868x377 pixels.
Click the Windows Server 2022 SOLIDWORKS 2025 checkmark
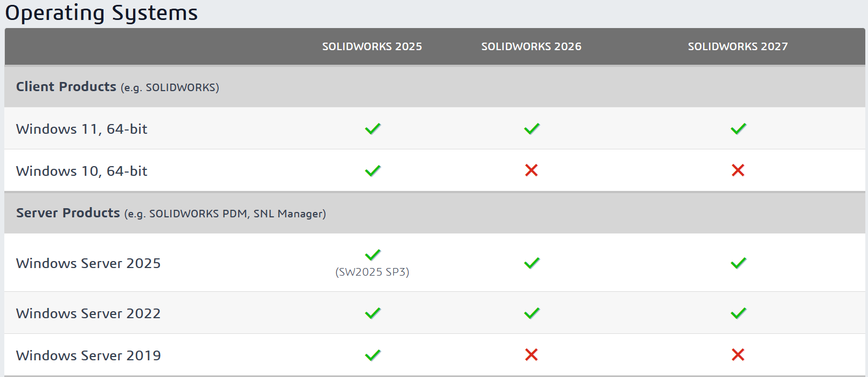tap(372, 313)
